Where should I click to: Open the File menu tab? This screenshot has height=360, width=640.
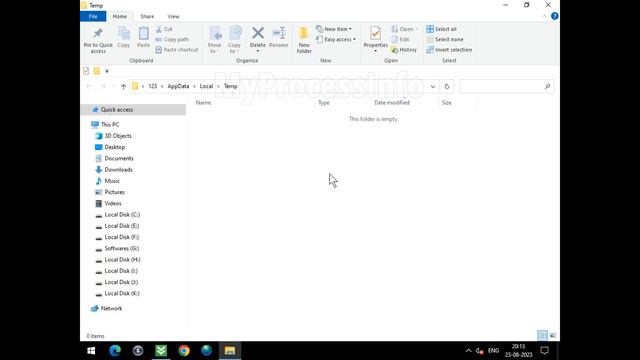tap(93, 16)
